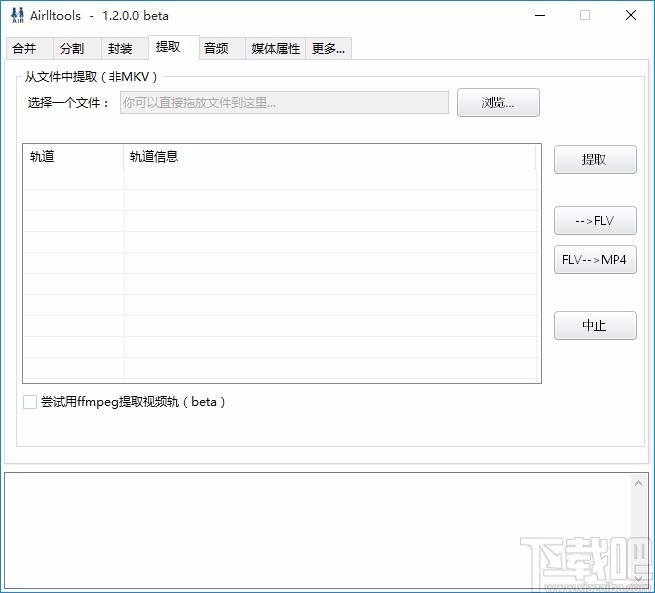The height and width of the screenshot is (593, 655).
Task: Click the FLV-->MP4 button
Action: pyautogui.click(x=595, y=260)
